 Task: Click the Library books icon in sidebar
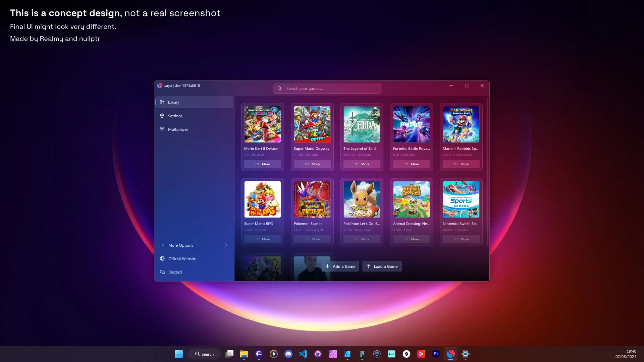(162, 102)
